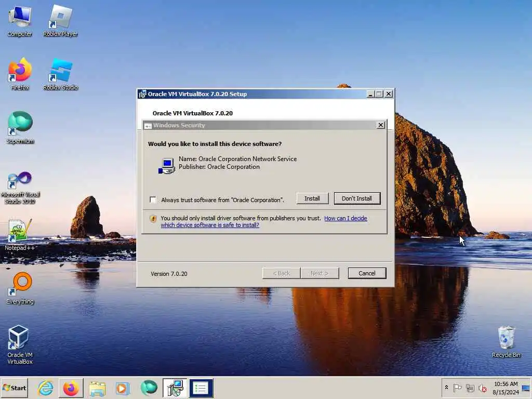Open the Start menu
532x399 pixels.
[x=15, y=388]
